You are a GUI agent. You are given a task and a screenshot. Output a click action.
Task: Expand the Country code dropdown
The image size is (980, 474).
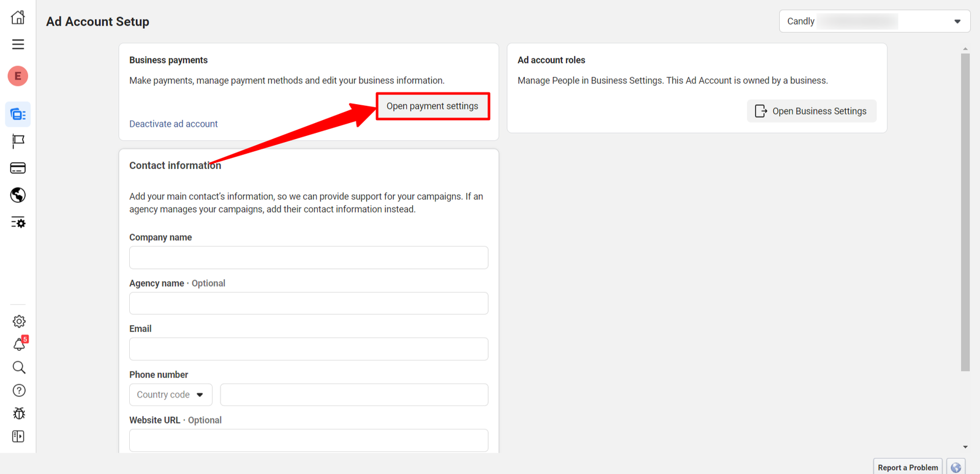point(171,395)
